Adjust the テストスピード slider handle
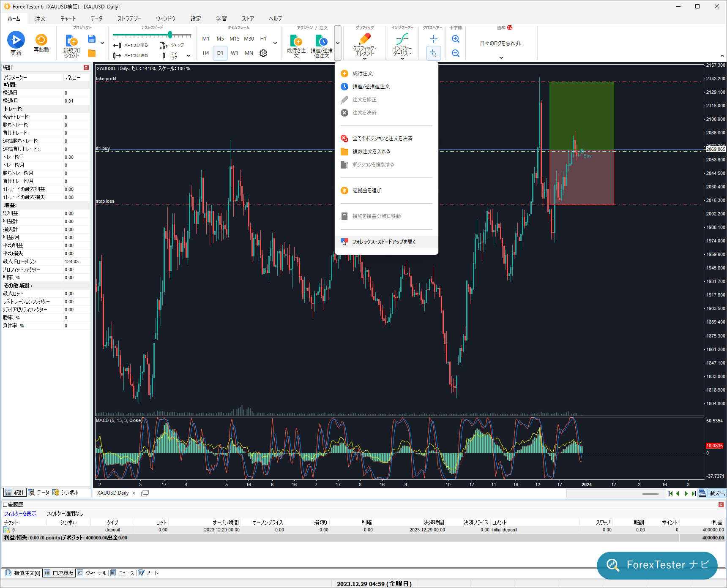 170,35
